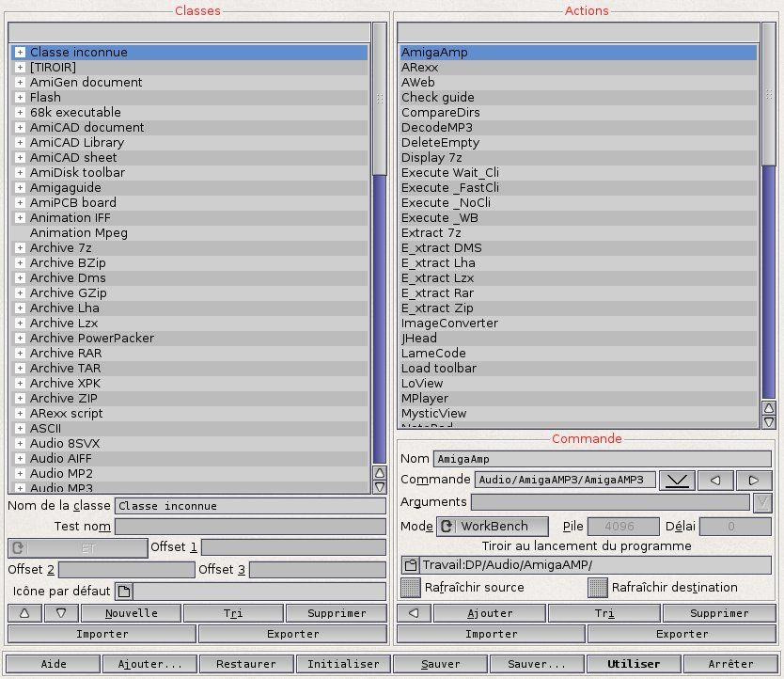
Task: Click Importer button under Classes
Action: point(102,634)
